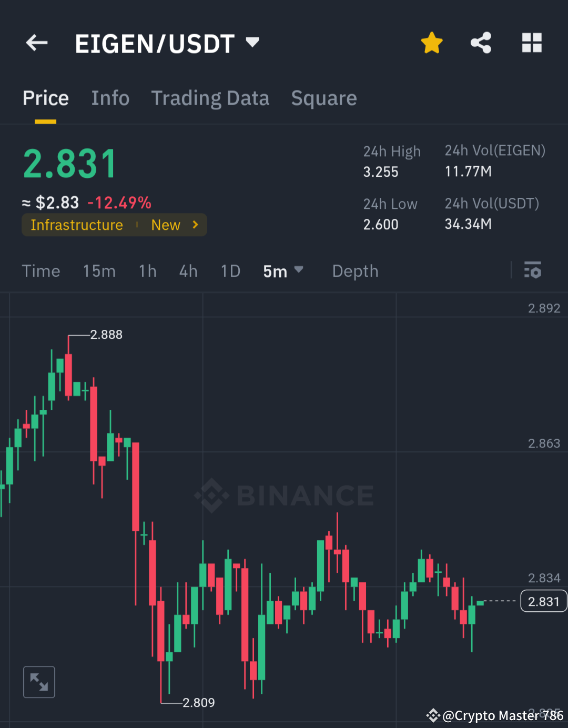Switch to the Square tab
The height and width of the screenshot is (728, 568).
pyautogui.click(x=324, y=98)
